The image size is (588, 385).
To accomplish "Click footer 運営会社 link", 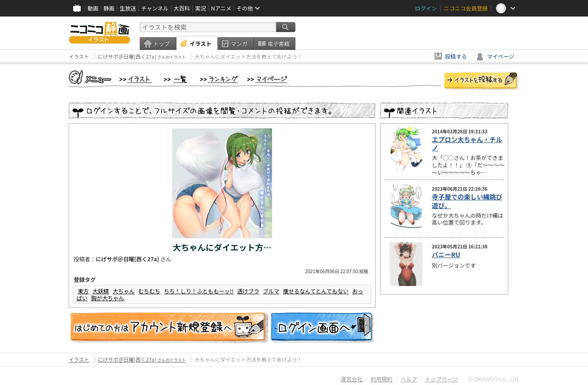I will pos(352,379).
